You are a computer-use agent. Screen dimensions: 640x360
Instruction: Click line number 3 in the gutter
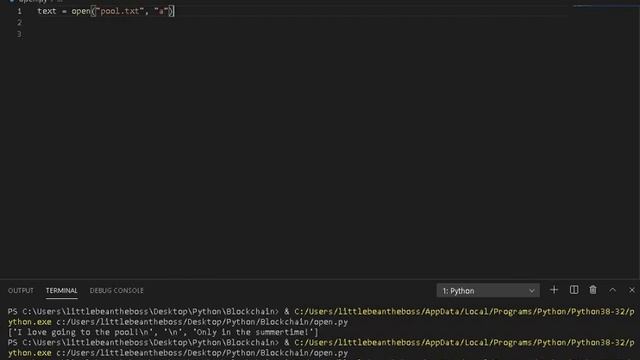point(19,34)
